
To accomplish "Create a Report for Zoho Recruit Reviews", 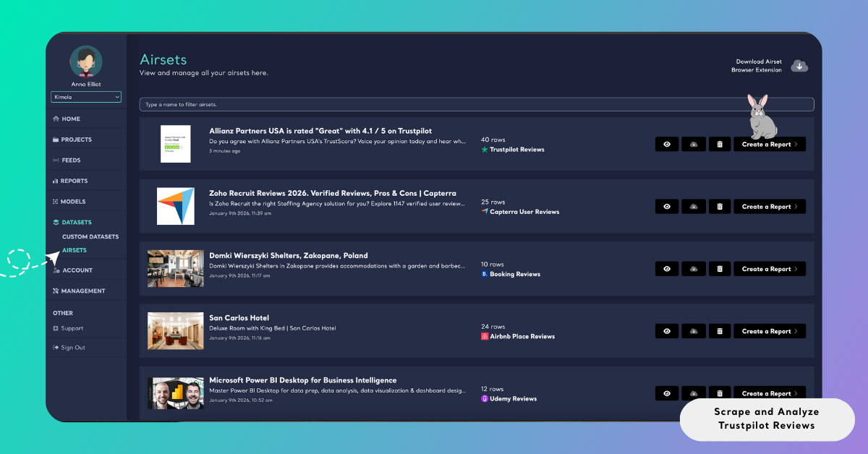I will (x=770, y=207).
